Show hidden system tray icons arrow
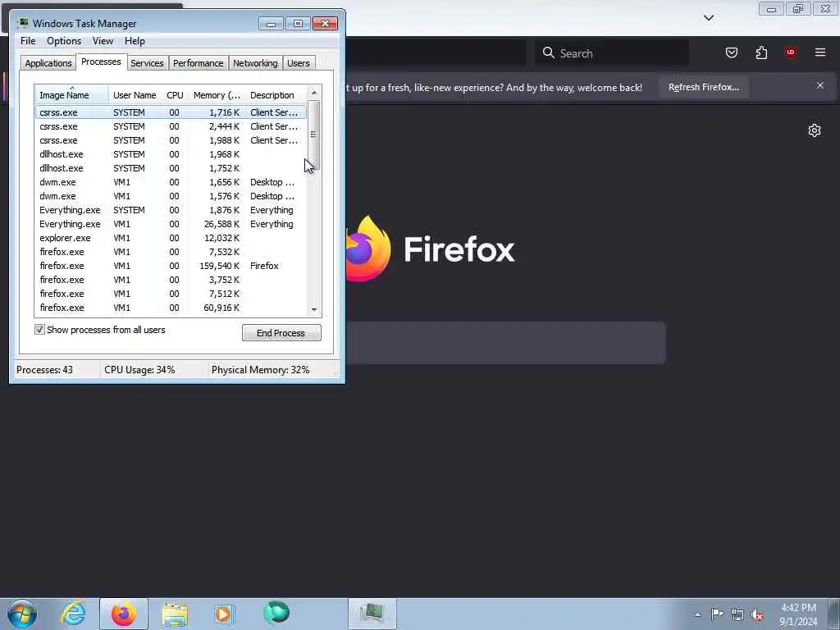 coord(697,614)
